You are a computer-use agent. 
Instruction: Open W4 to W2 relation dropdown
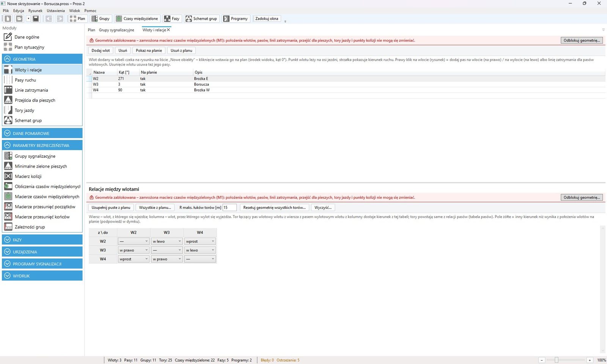pos(134,259)
